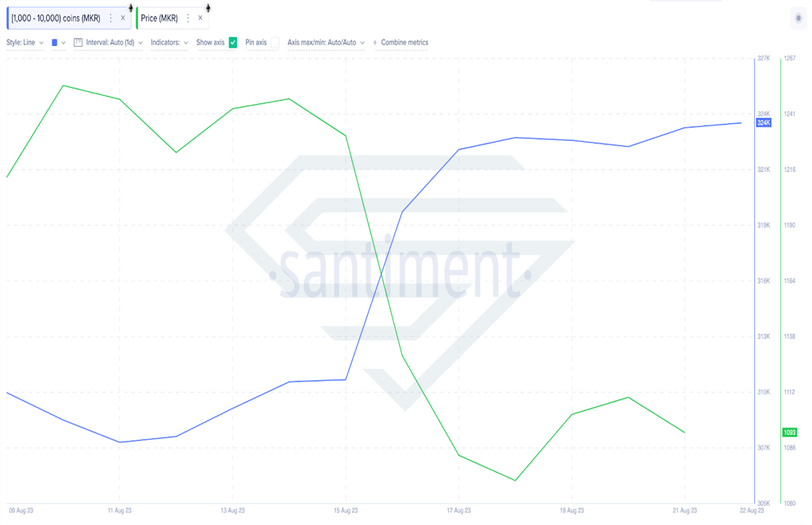This screenshot has height=525, width=812.
Task: Remove the [1,000 - 10,000] coins metric
Action: 123,18
